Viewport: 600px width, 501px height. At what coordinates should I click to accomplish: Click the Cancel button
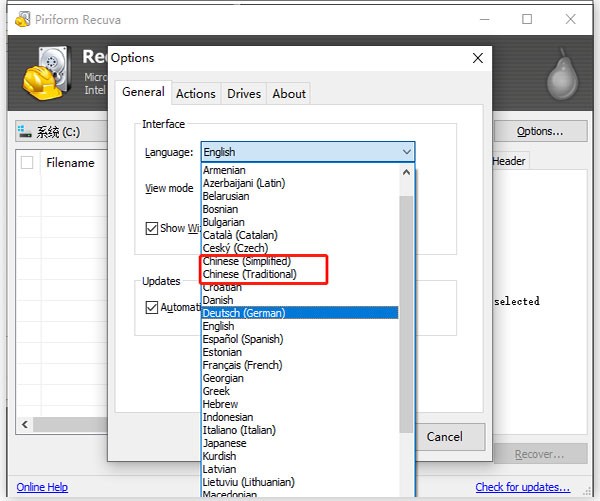(x=445, y=437)
